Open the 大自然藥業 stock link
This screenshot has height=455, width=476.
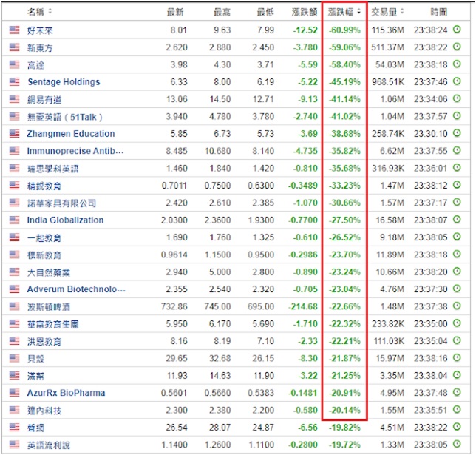49,272
